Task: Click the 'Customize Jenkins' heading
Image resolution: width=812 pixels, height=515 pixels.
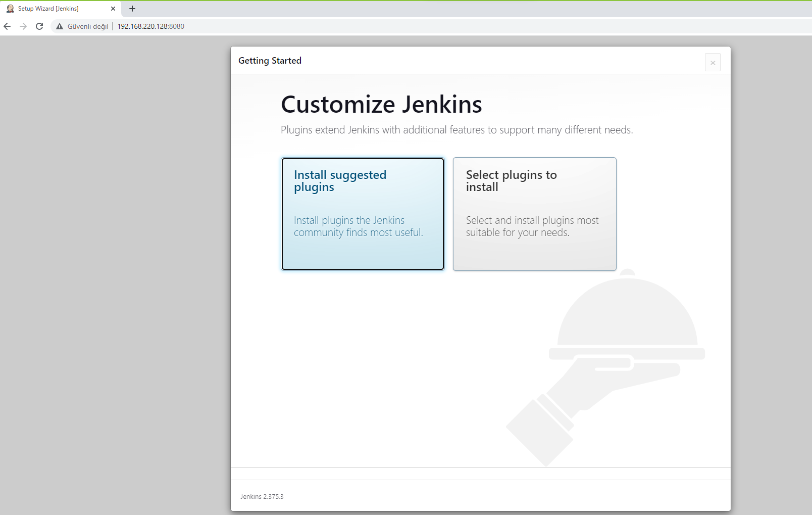Action: click(x=381, y=105)
